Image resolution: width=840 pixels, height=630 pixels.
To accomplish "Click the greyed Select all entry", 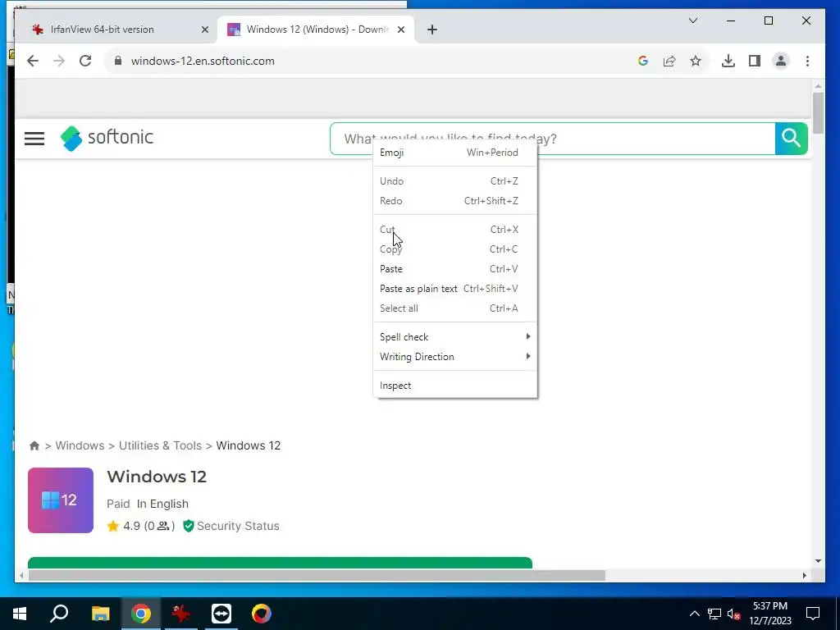I will 454,308.
